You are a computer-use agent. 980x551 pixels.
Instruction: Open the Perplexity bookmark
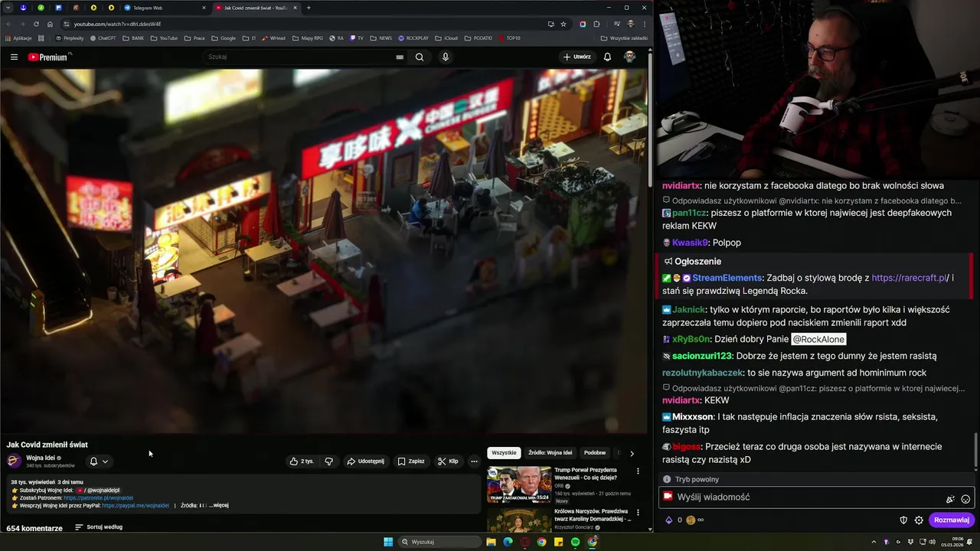[70, 38]
